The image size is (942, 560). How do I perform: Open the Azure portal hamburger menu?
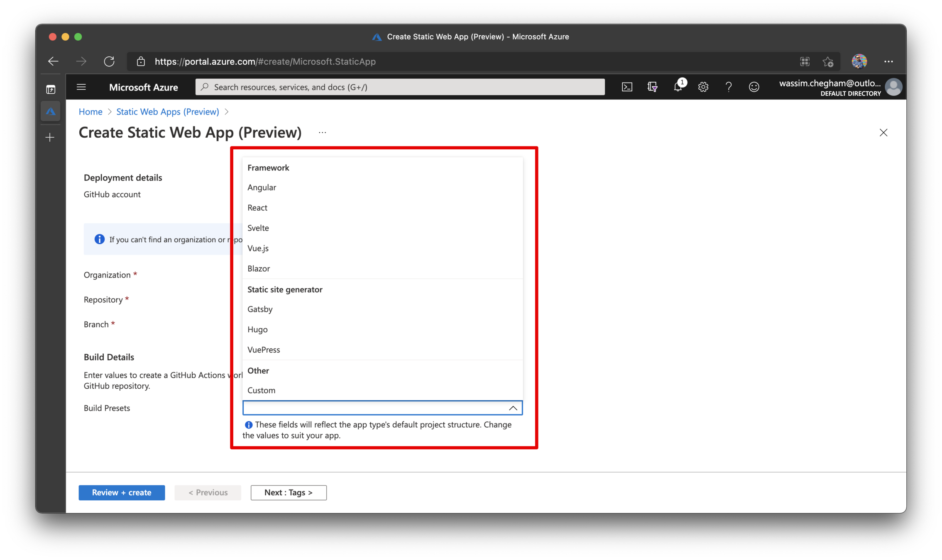pos(81,87)
